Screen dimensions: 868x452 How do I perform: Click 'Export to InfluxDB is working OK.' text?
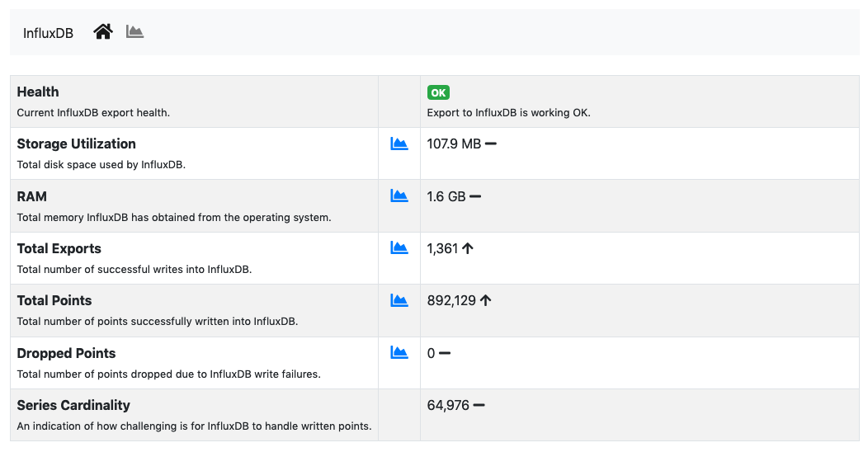[509, 112]
